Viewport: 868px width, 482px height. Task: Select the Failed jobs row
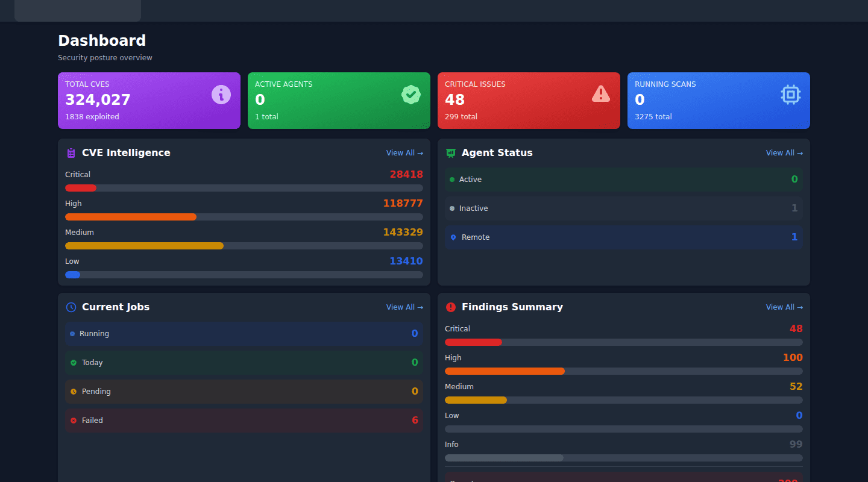244,421
